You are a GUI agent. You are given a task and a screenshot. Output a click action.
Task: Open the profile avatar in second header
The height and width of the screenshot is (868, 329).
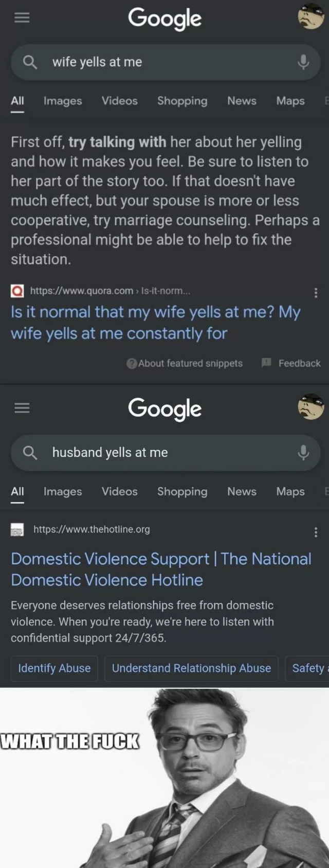(x=311, y=407)
